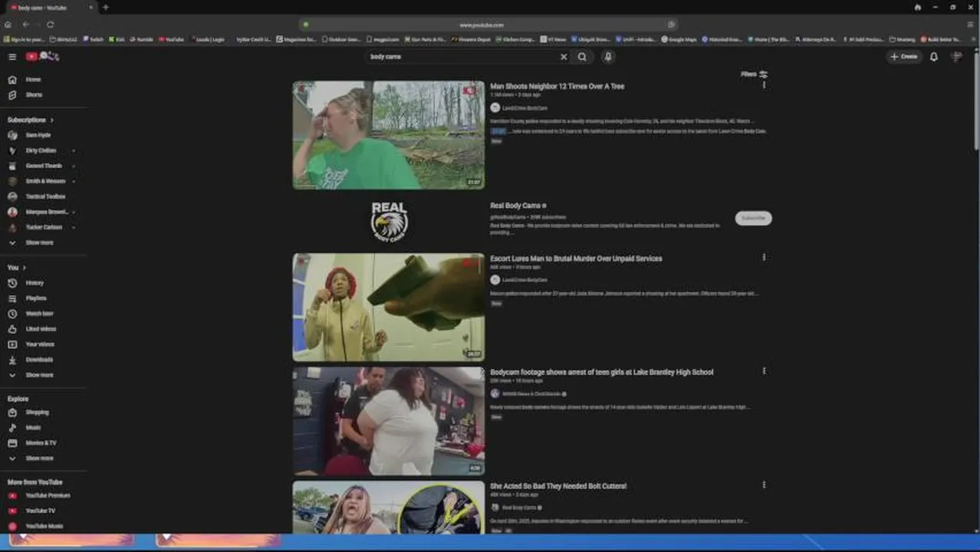Open options for Lake Brantley bodycam video
The height and width of the screenshot is (552, 980).
coord(764,371)
